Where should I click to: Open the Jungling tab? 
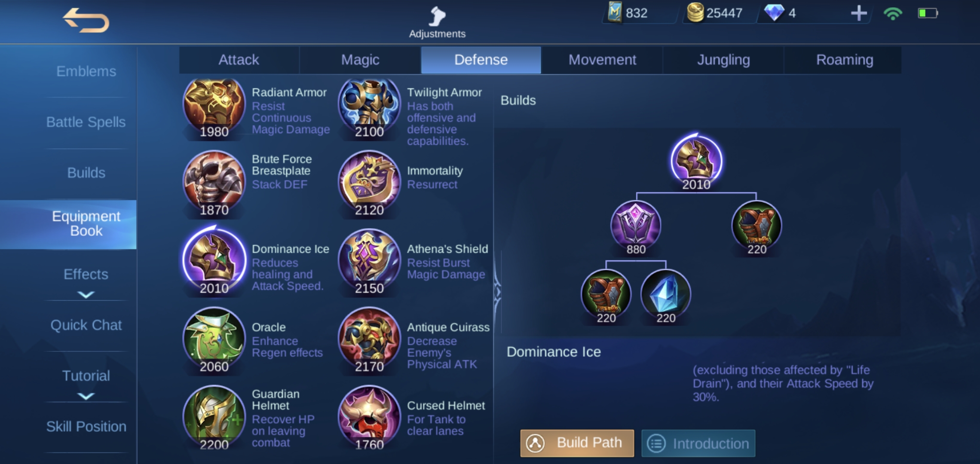[x=723, y=60]
